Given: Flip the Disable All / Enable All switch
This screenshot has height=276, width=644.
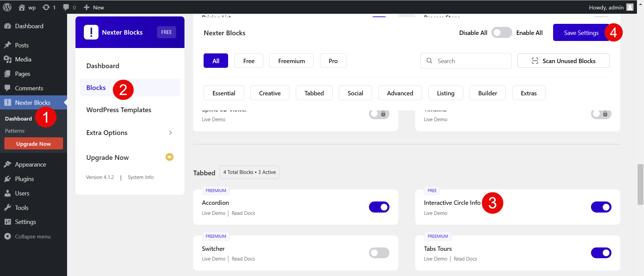Looking at the screenshot, I should pos(501,33).
